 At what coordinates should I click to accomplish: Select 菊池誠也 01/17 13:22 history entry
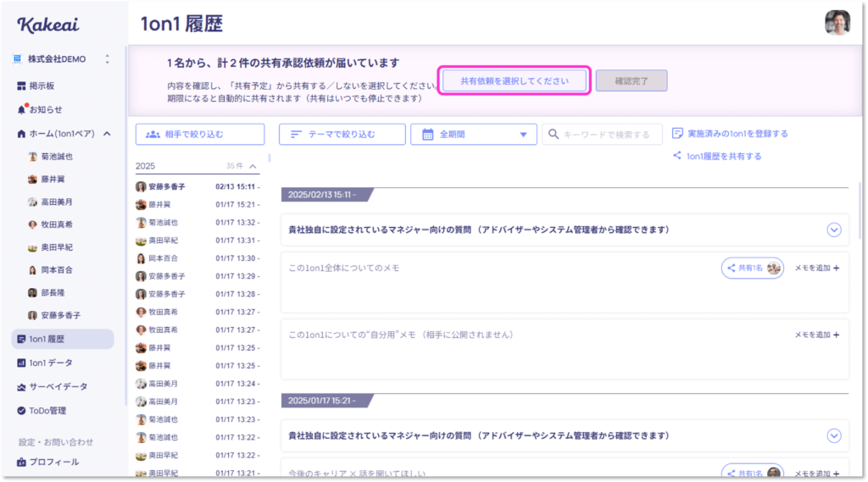coord(198,437)
